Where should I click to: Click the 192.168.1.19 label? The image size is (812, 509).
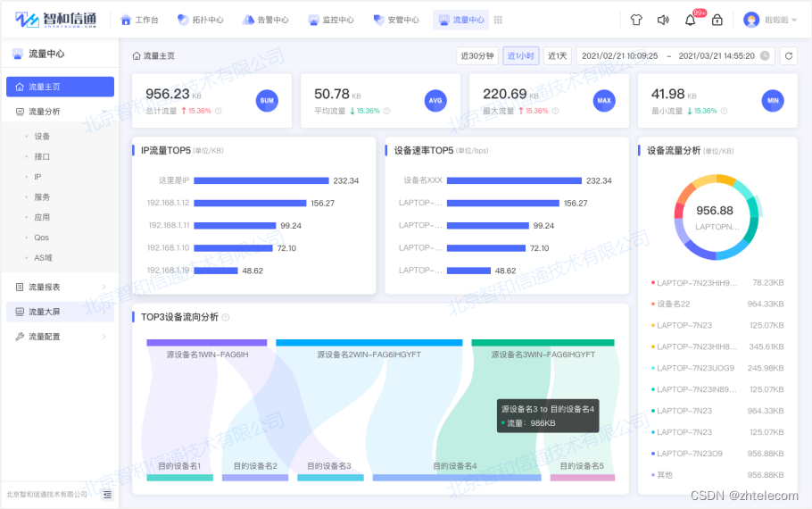(x=169, y=271)
